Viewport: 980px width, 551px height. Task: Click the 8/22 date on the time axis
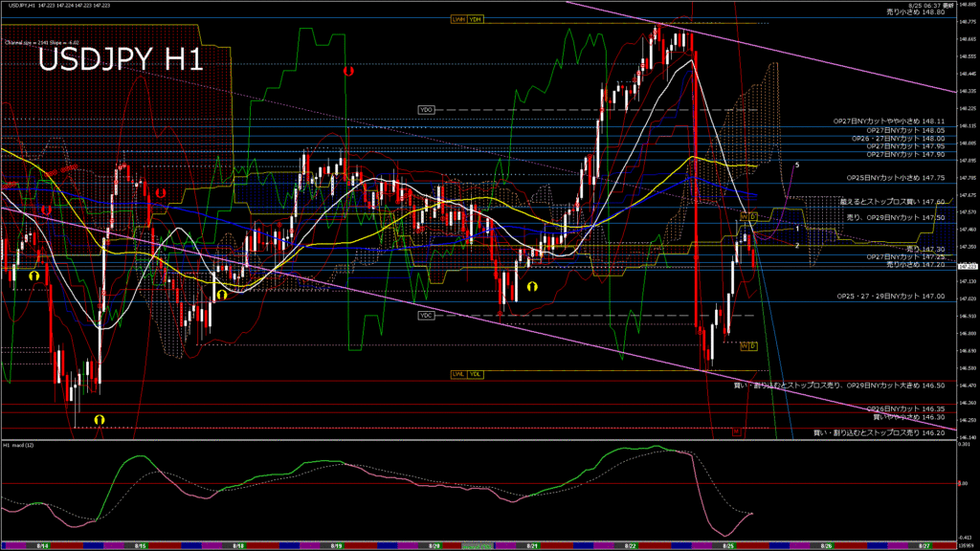[x=630, y=546]
